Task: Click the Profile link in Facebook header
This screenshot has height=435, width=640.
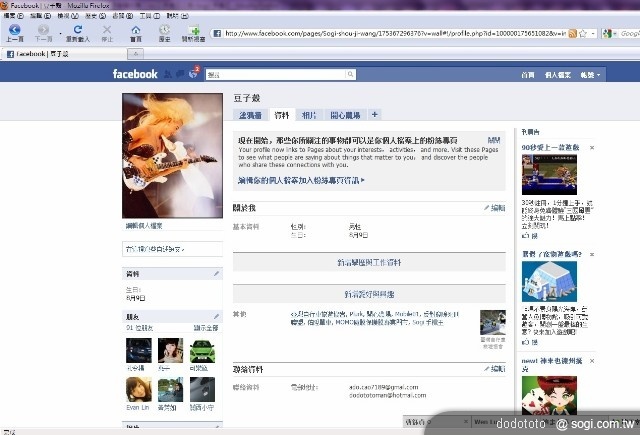Action: coord(558,75)
